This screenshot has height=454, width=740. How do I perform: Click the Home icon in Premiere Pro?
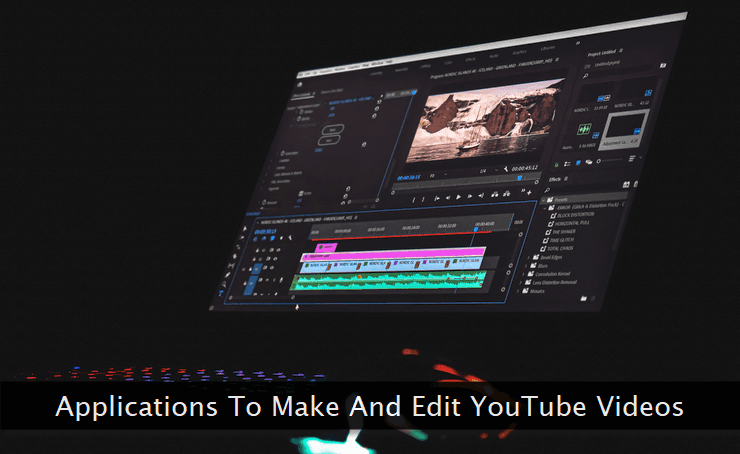coord(300,85)
